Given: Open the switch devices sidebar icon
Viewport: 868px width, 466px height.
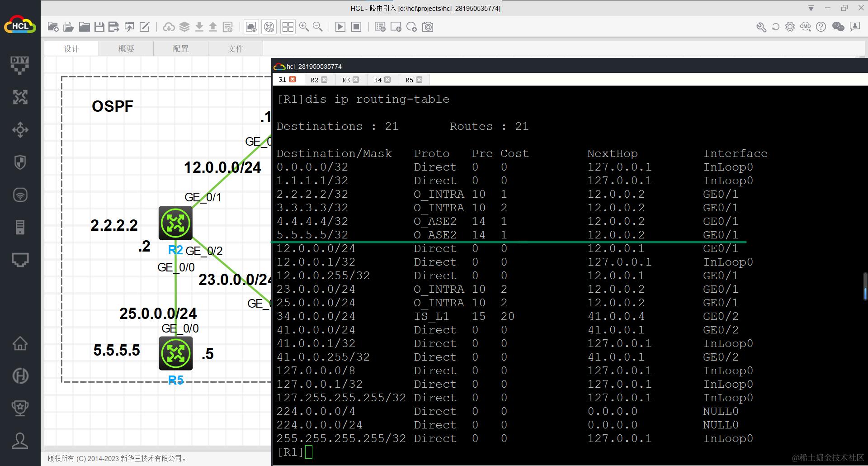Looking at the screenshot, I should coord(20,130).
